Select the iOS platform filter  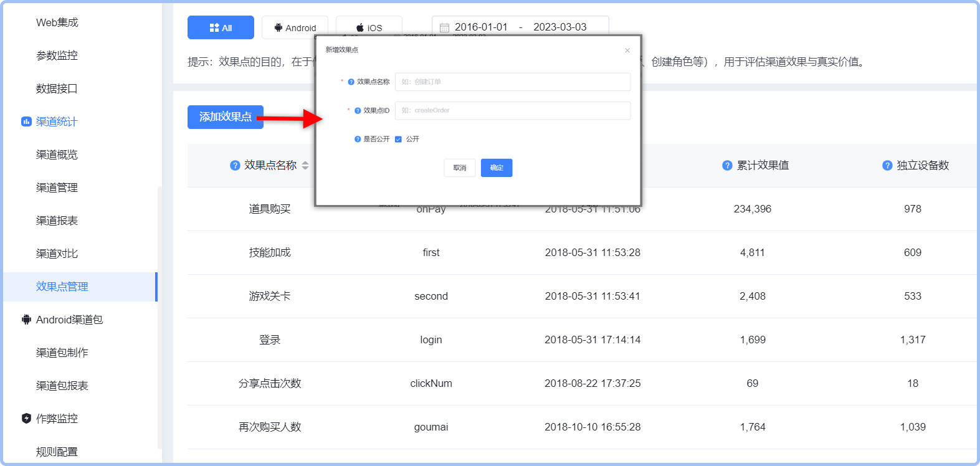click(369, 27)
